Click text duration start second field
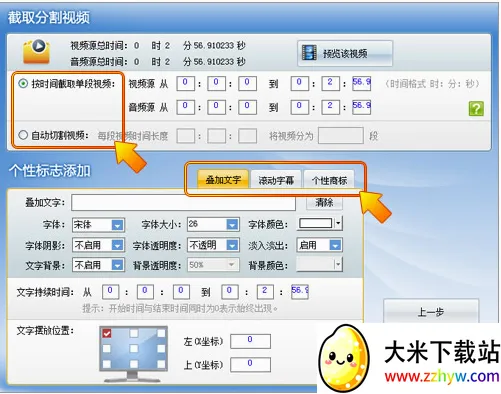This screenshot has width=501, height=394. click(x=181, y=292)
